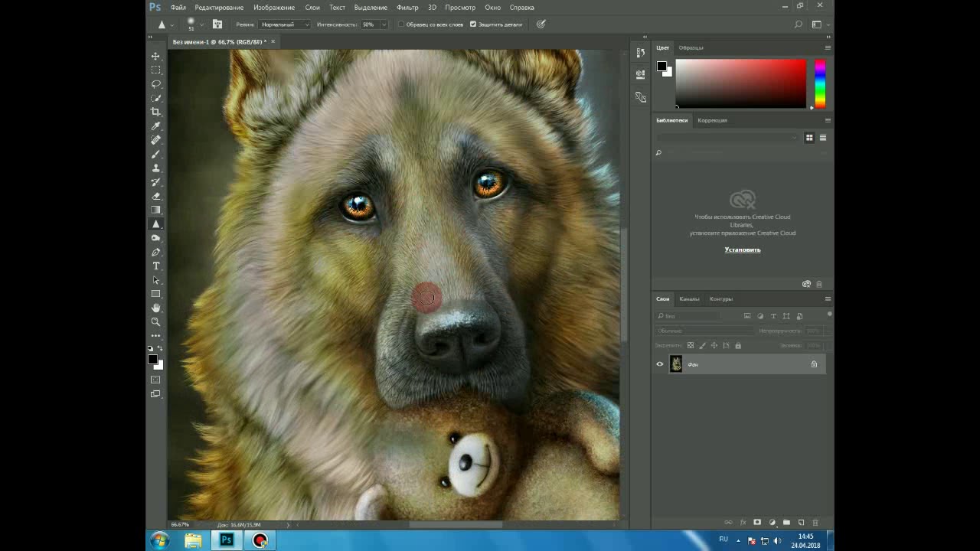
Task: Open the layer blend mode Обычные dropdown
Action: [x=704, y=331]
